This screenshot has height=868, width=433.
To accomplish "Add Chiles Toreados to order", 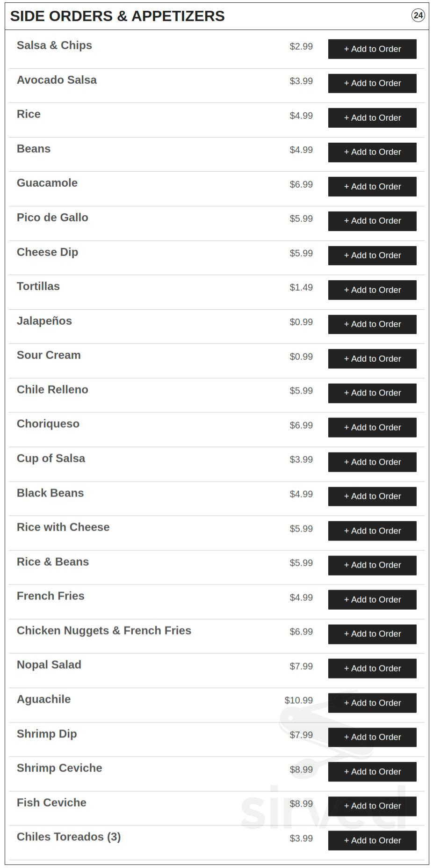I will pos(372,840).
